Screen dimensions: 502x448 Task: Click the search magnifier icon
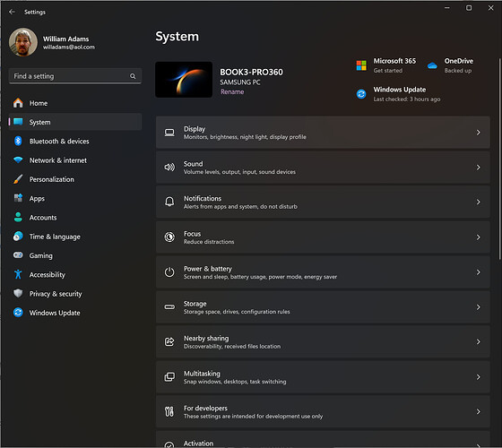[x=133, y=76]
